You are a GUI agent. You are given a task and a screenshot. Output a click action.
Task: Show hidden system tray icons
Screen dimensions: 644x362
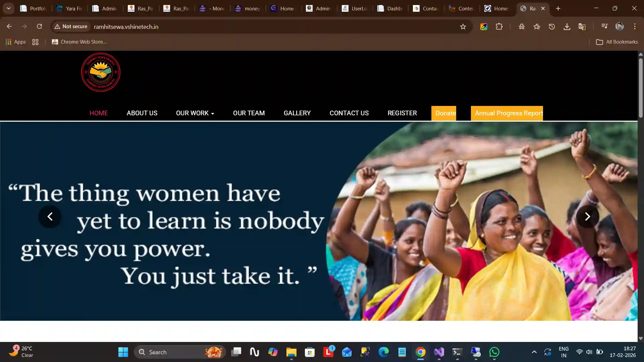534,352
